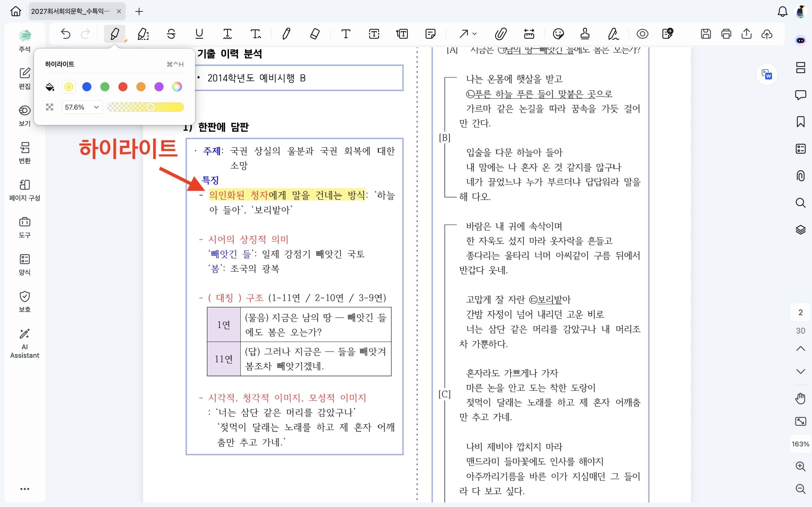
Task: Click the Sticker smiley icon
Action: (x=558, y=34)
